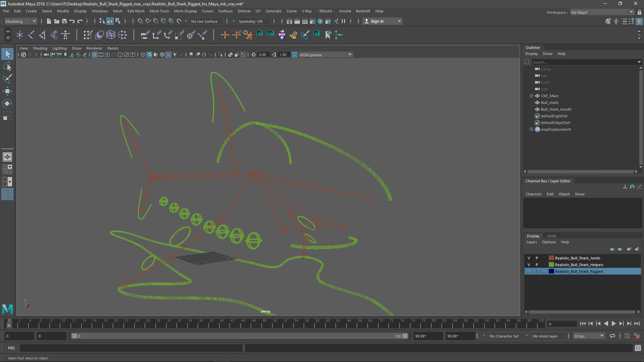
Task: Click the Lattice deformer shelf icon
Action: click(111, 35)
